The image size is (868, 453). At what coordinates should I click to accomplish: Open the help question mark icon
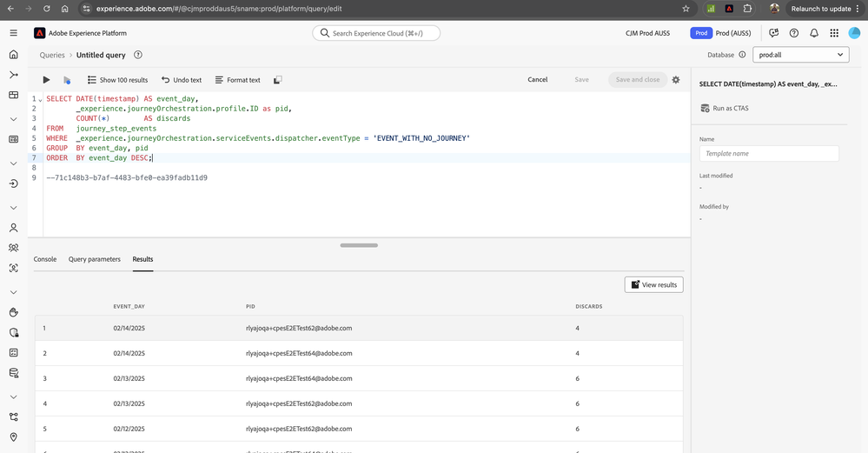pyautogui.click(x=793, y=33)
